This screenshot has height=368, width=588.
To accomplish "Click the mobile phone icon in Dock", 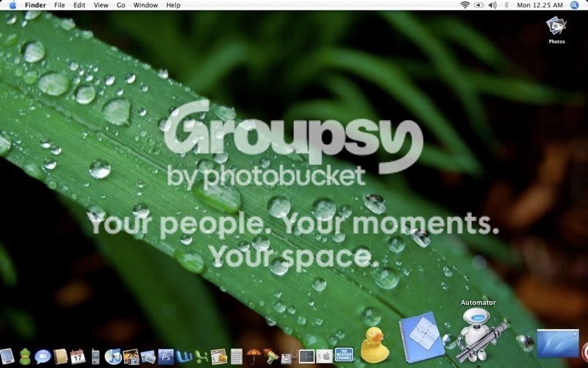I will pos(96,357).
